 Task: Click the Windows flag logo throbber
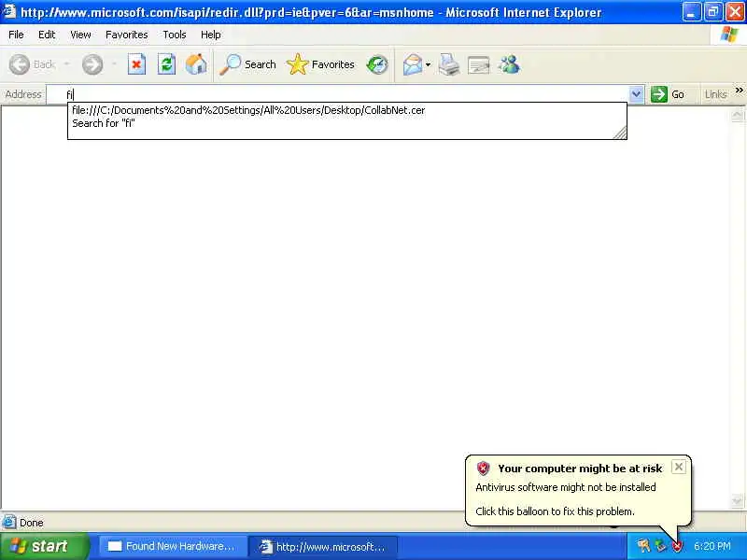729,35
